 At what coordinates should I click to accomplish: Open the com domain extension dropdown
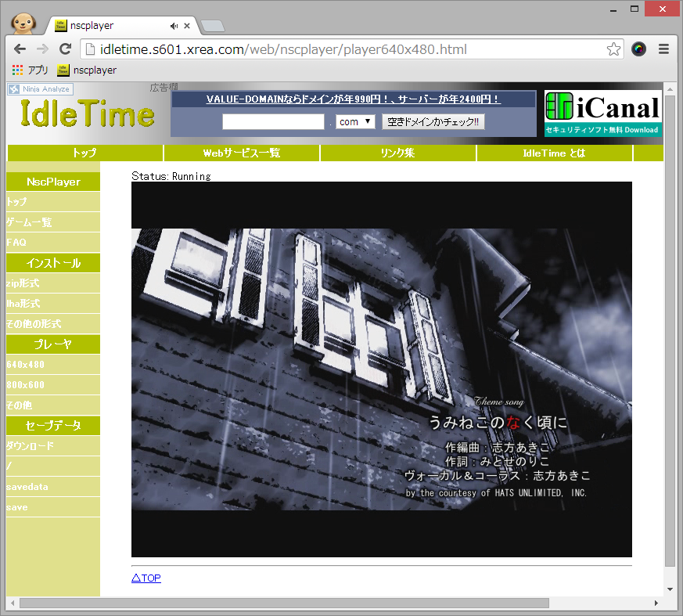click(355, 121)
